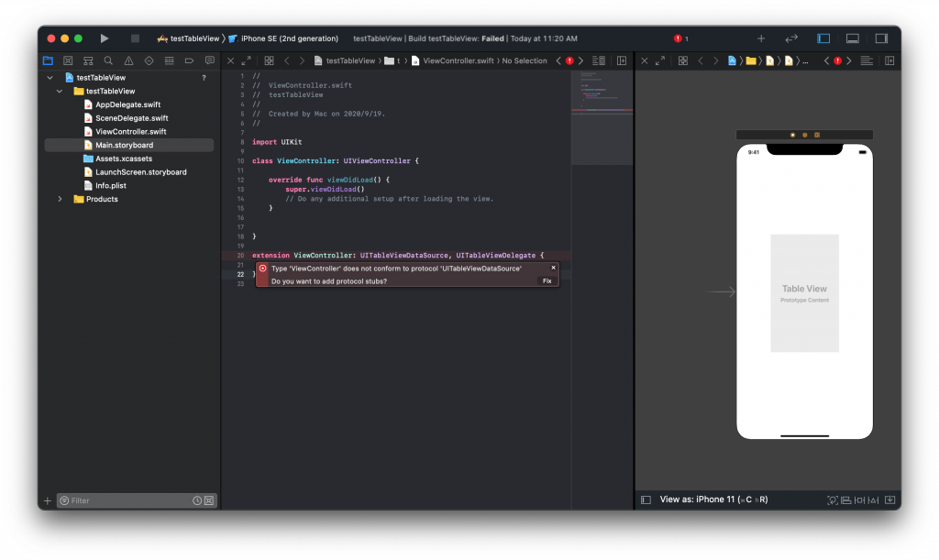
Task: Click the code minimap
Action: pos(602,117)
